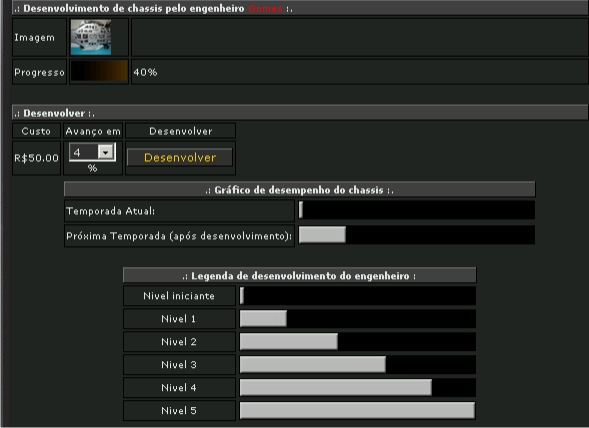
Task: Click the Desenvolver section header
Action: pos(300,113)
